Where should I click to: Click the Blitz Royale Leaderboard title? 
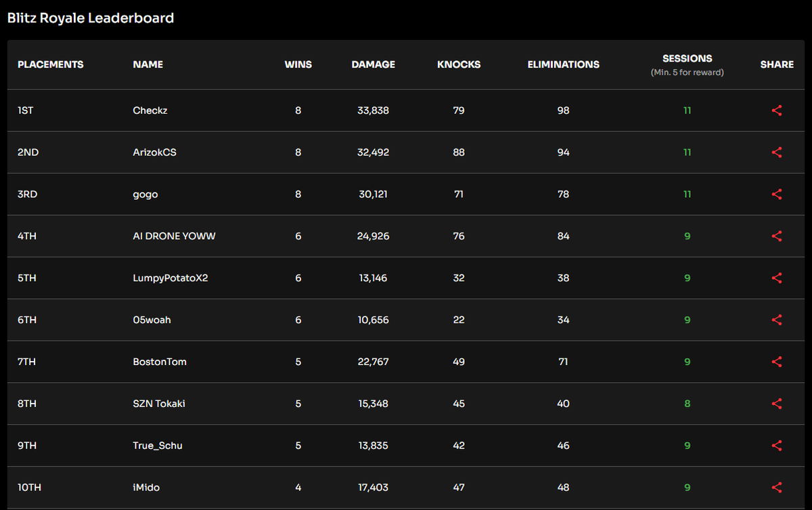91,18
